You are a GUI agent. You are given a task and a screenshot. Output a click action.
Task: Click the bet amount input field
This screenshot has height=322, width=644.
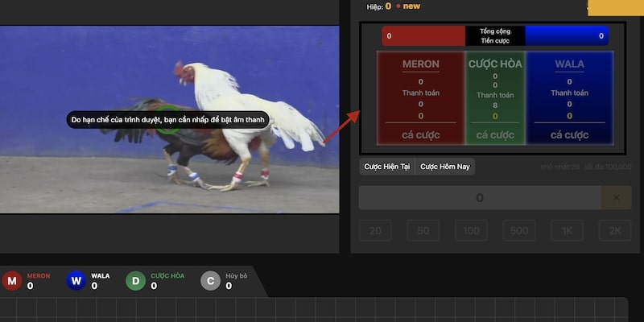480,198
